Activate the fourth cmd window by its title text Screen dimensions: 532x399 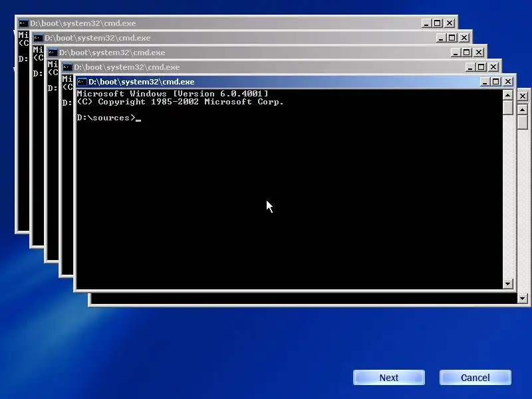point(126,67)
